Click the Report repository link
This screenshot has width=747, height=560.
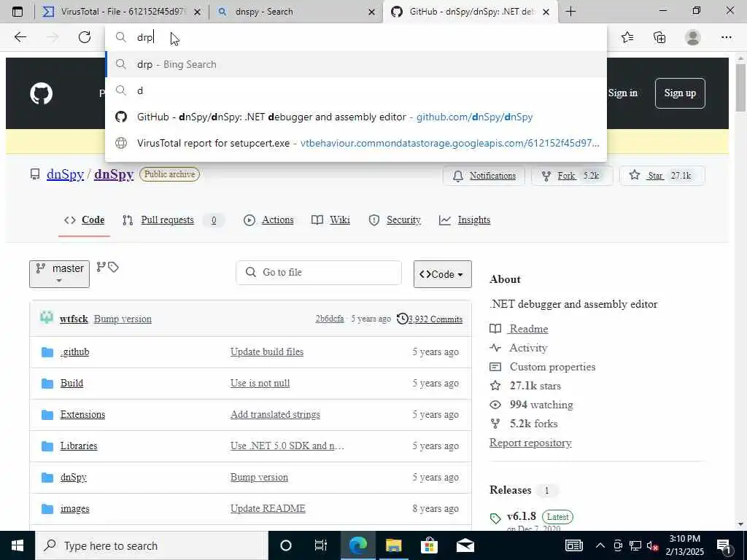click(530, 443)
